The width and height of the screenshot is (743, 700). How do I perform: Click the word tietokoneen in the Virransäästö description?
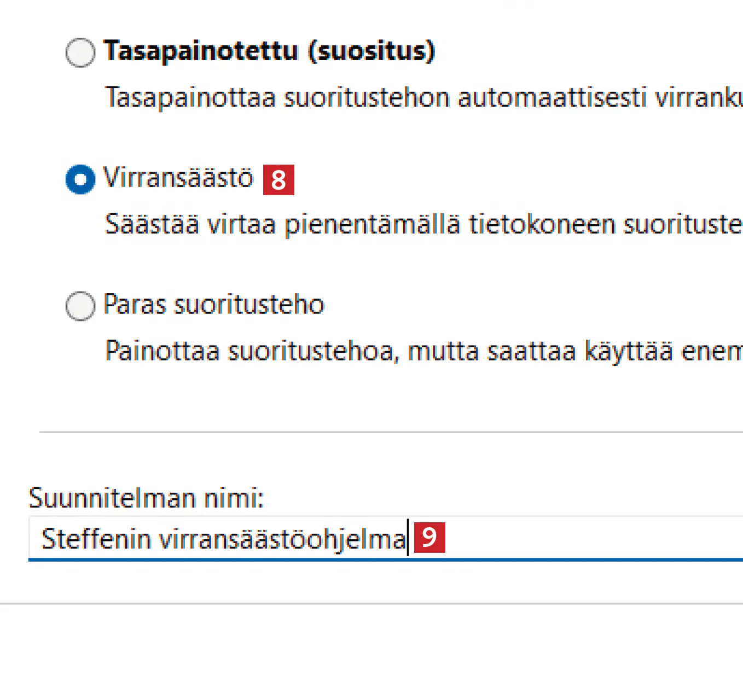click(542, 225)
